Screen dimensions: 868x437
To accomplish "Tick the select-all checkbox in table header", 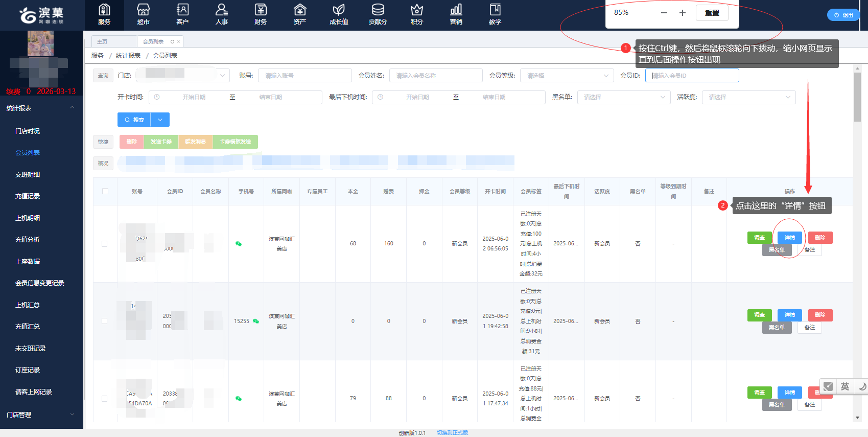I will [105, 191].
